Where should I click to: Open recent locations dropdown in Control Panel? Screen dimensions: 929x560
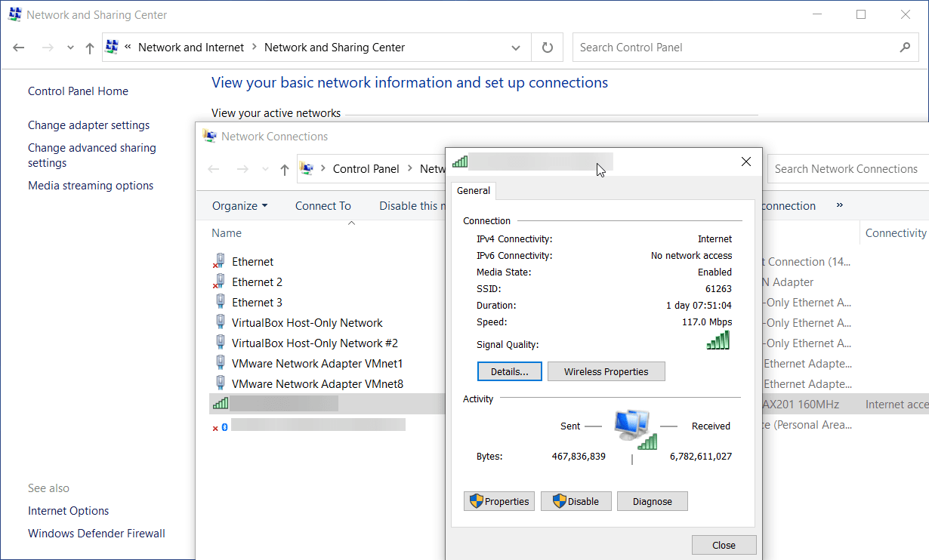tap(70, 48)
